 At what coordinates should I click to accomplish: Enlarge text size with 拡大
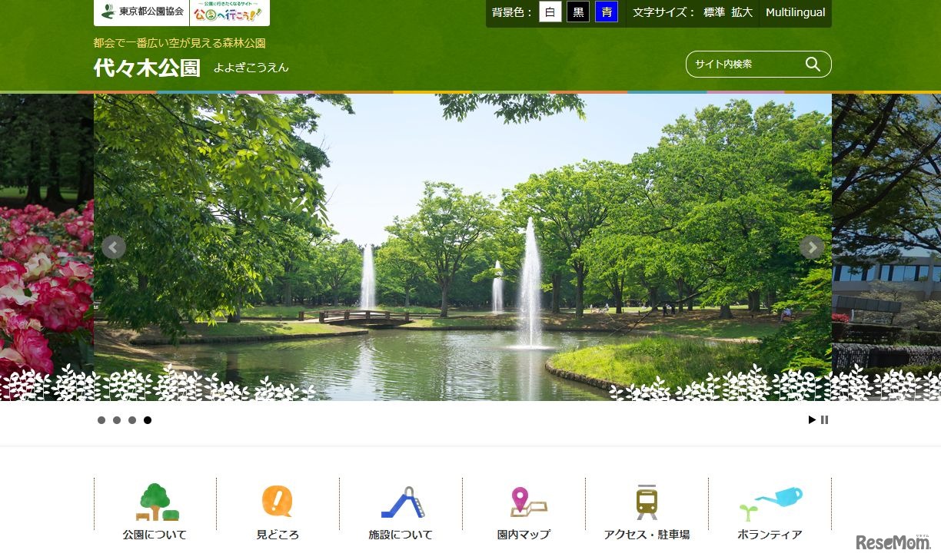tap(742, 12)
